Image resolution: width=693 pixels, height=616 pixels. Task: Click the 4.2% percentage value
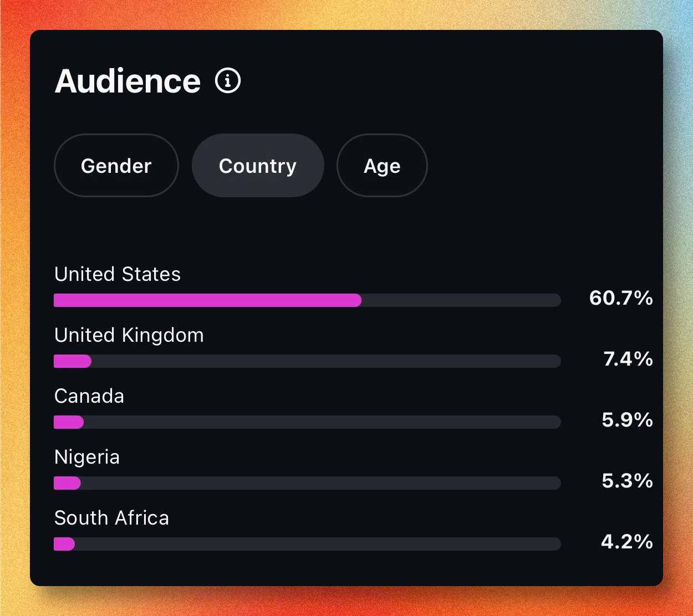click(627, 542)
